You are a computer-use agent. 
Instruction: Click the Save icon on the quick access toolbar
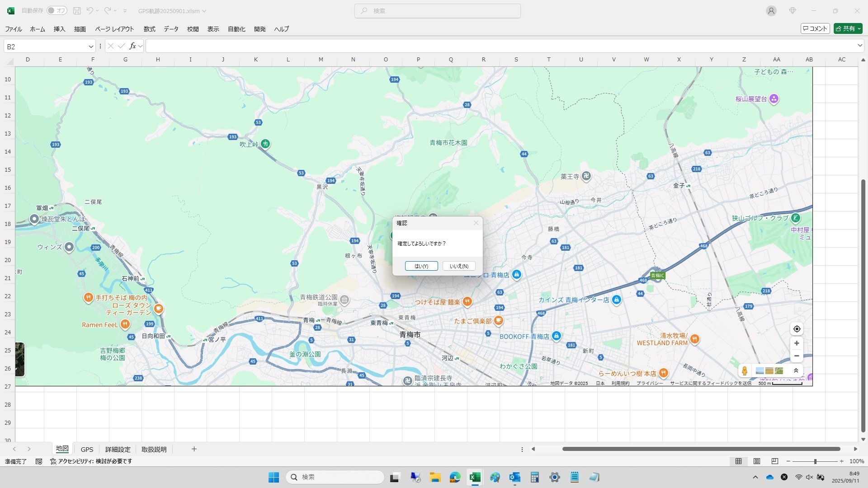77,11
